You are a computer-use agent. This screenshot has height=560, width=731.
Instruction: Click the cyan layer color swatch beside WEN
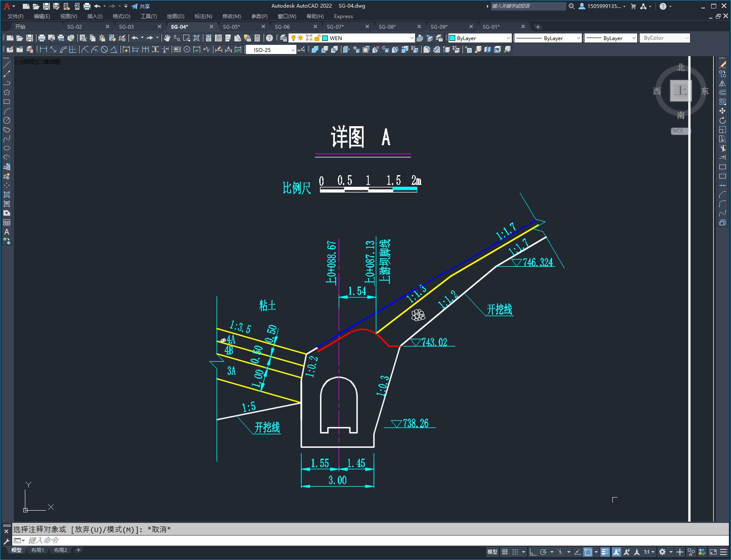pos(325,38)
